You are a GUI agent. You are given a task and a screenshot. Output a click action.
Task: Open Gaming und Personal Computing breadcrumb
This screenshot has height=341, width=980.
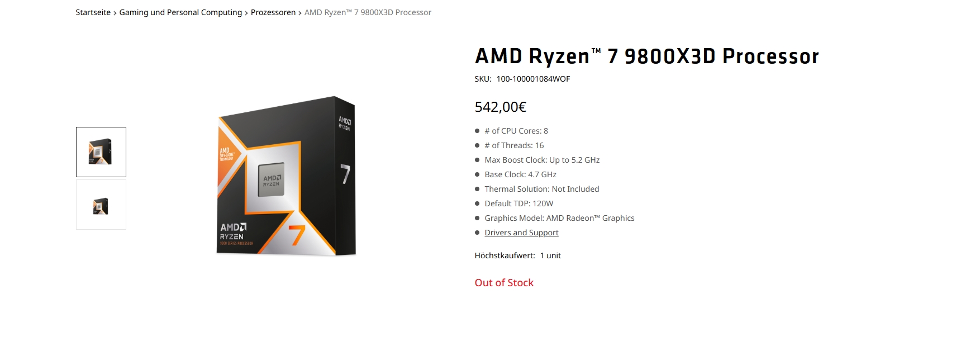click(x=180, y=12)
